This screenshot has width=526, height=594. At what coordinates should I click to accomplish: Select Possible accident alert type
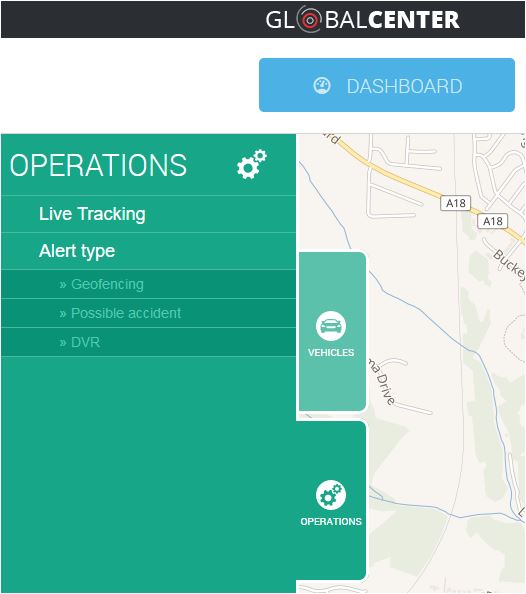[149, 313]
